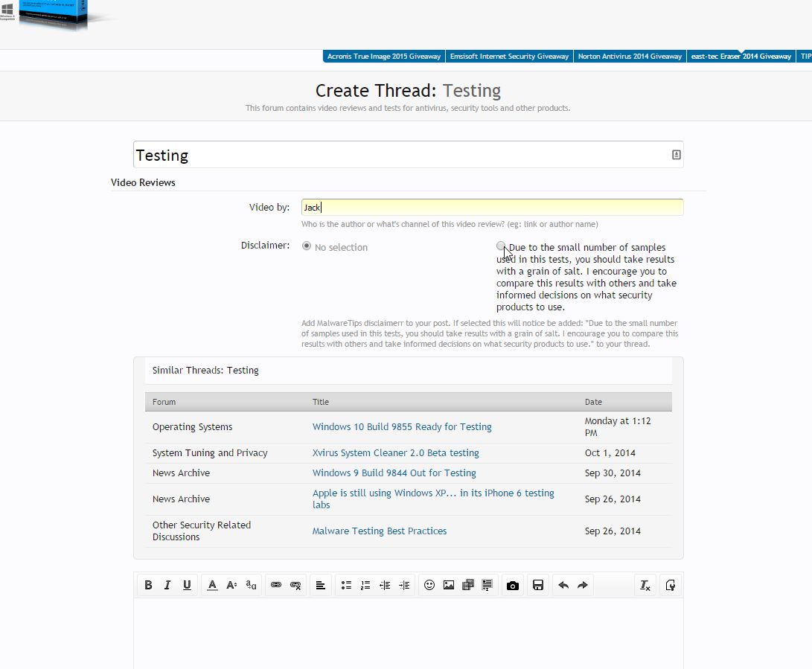The image size is (812, 669).
Task: Remove link with the unlink icon
Action: (x=295, y=585)
